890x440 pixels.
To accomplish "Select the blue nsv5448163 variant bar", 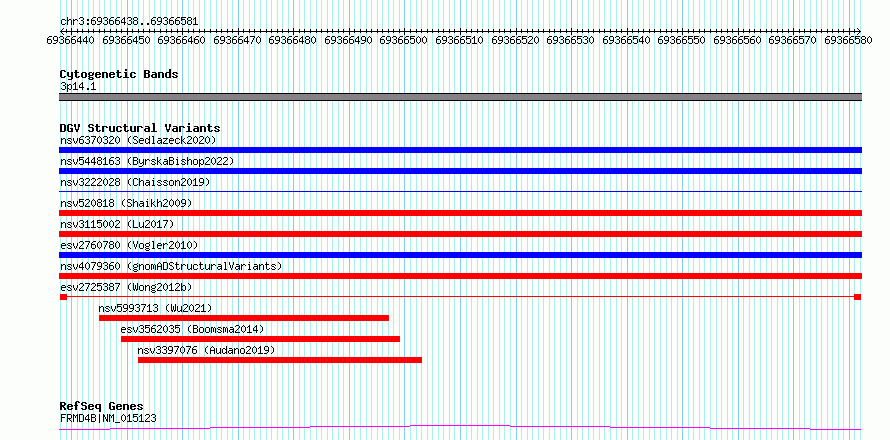I will (460, 171).
